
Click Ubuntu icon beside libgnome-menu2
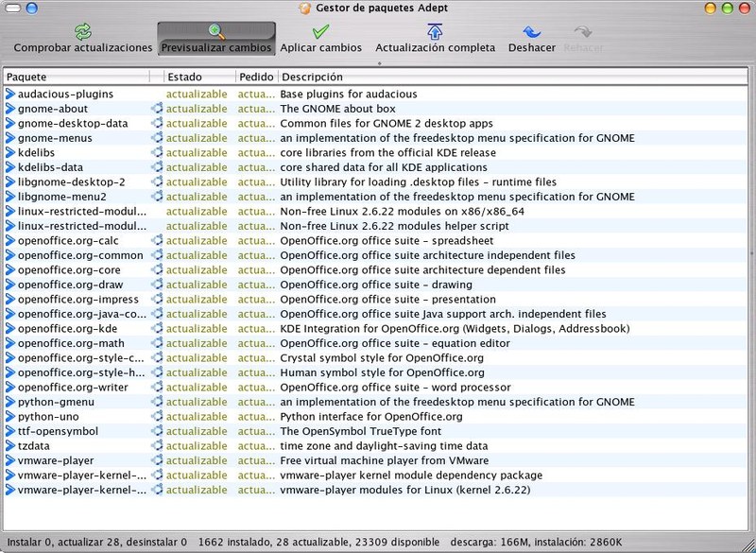157,197
